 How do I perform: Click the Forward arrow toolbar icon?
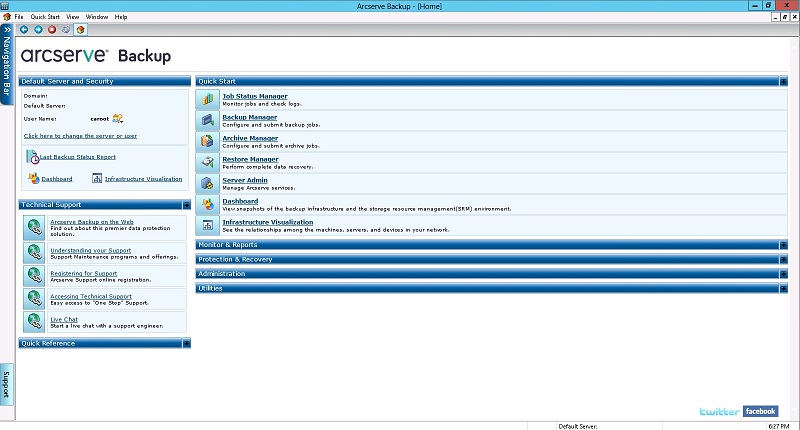pos(38,30)
